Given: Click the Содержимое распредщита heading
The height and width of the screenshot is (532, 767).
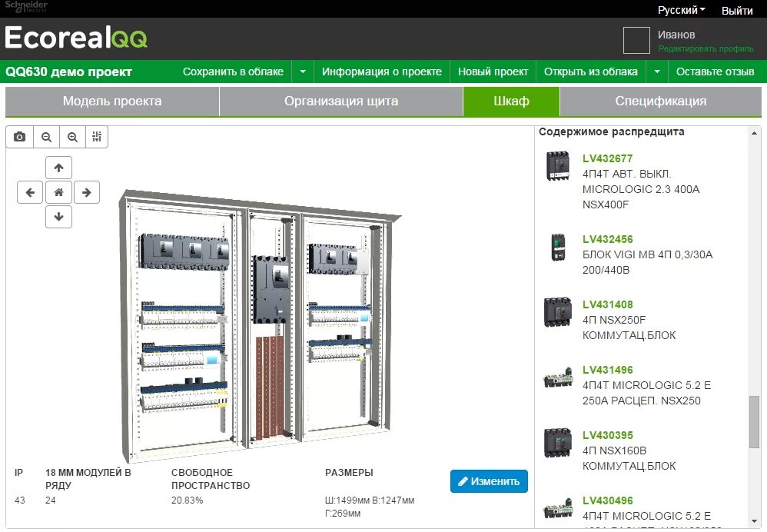Looking at the screenshot, I should coord(612,131).
